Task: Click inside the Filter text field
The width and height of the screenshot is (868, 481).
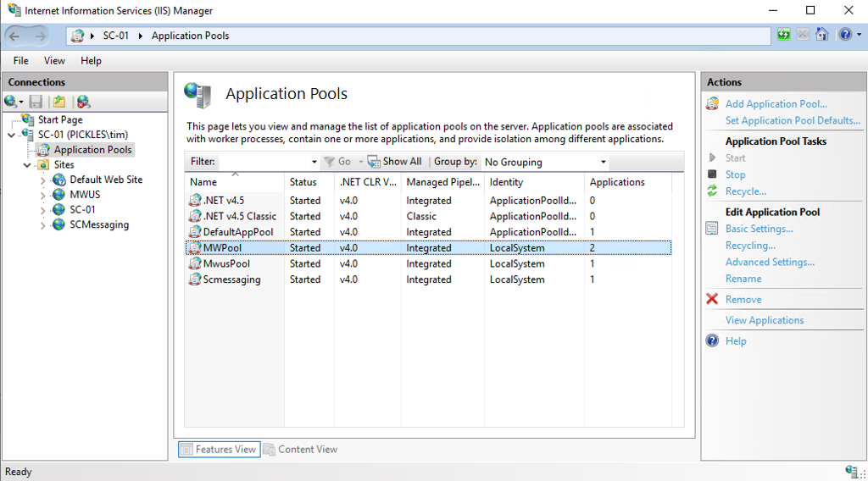Action: pos(264,162)
